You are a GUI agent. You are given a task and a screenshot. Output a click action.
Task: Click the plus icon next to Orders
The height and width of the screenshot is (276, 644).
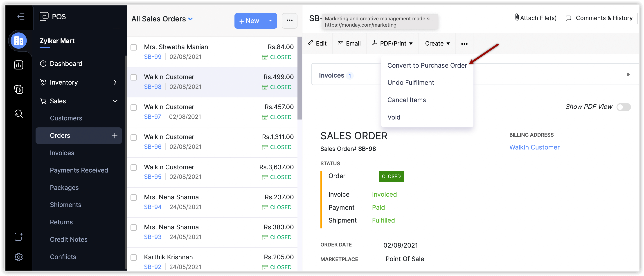[115, 136]
